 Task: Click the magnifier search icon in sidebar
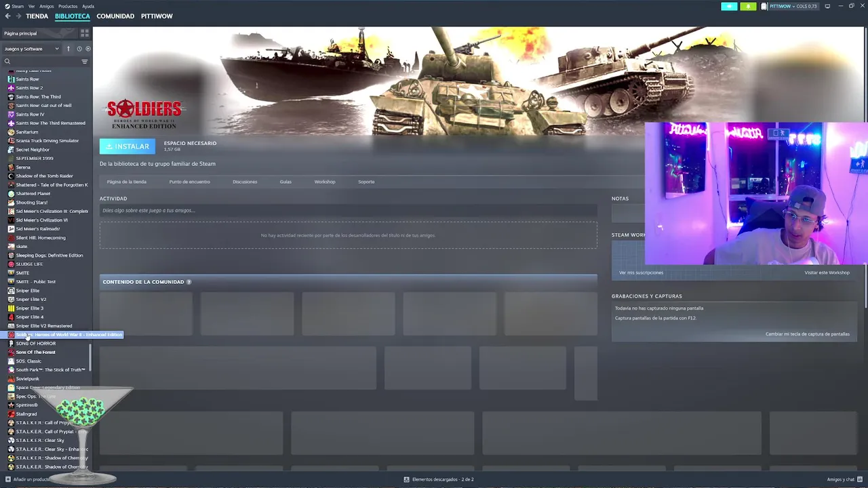tap(7, 62)
